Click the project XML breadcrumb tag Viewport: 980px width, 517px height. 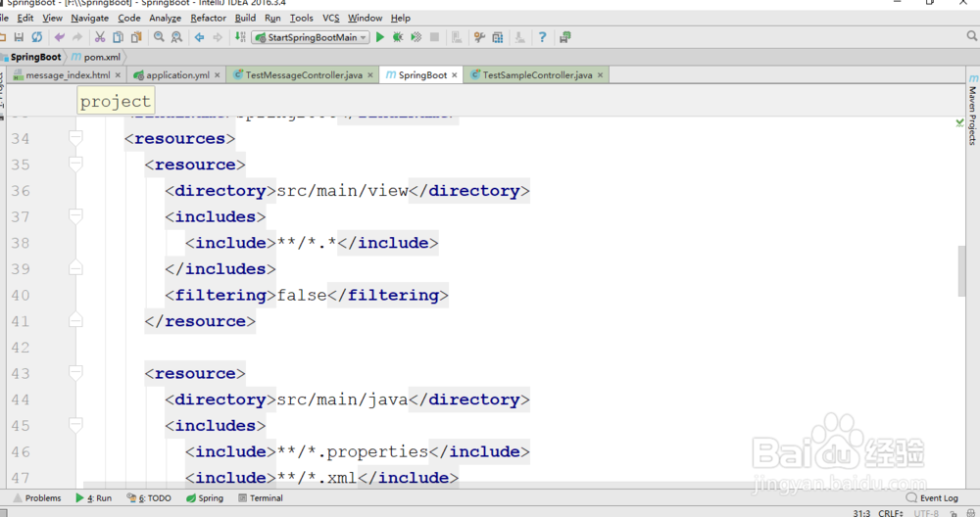point(116,101)
